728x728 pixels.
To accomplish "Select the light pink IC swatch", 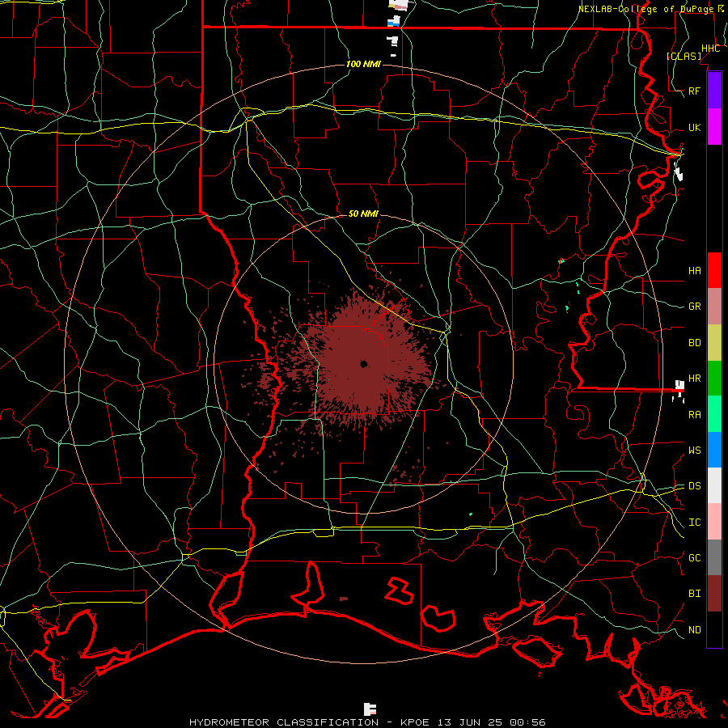I will tap(714, 522).
